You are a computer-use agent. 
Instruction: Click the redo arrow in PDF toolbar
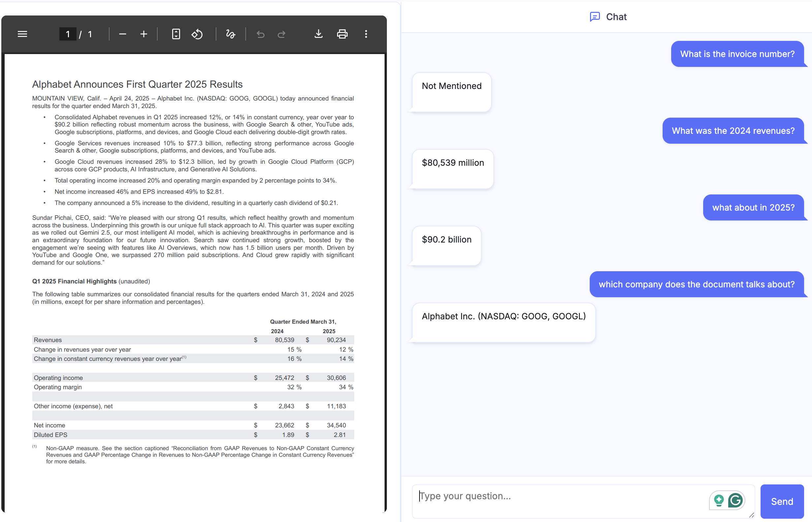pos(282,34)
